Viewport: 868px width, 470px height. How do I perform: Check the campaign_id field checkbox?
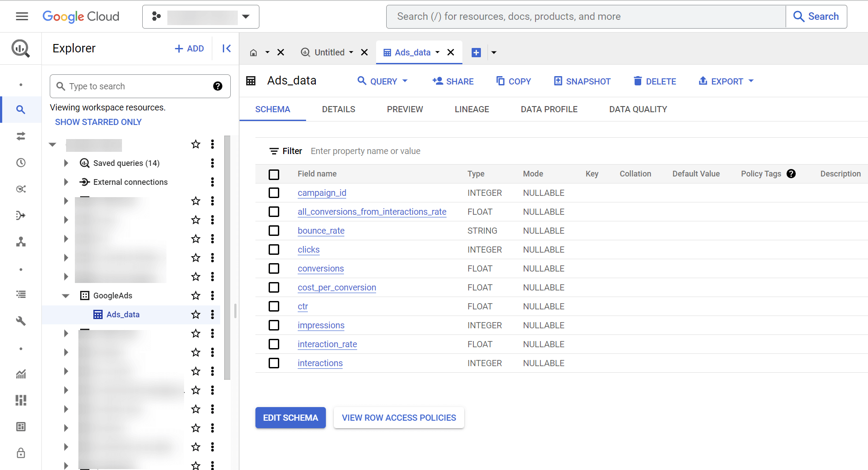pos(274,193)
